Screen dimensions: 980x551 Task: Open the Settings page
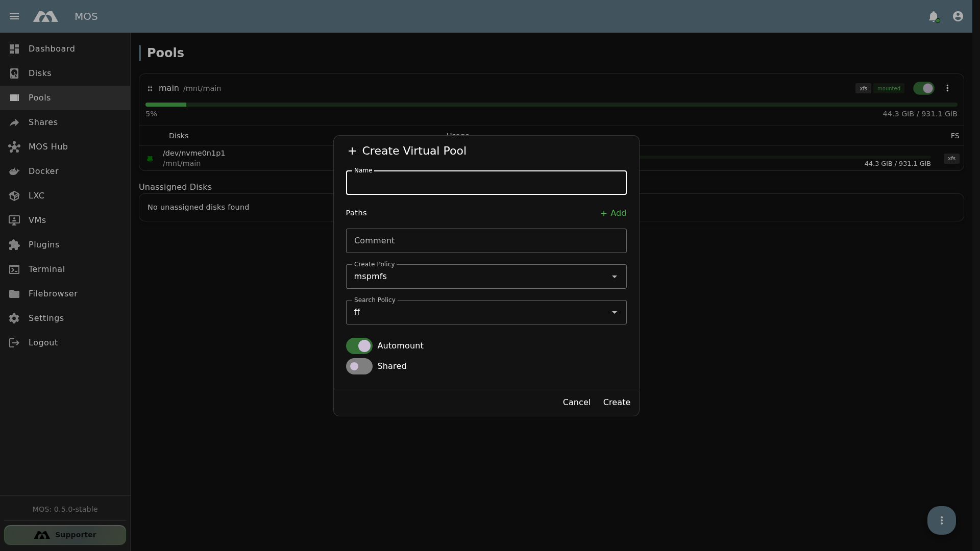point(65,318)
